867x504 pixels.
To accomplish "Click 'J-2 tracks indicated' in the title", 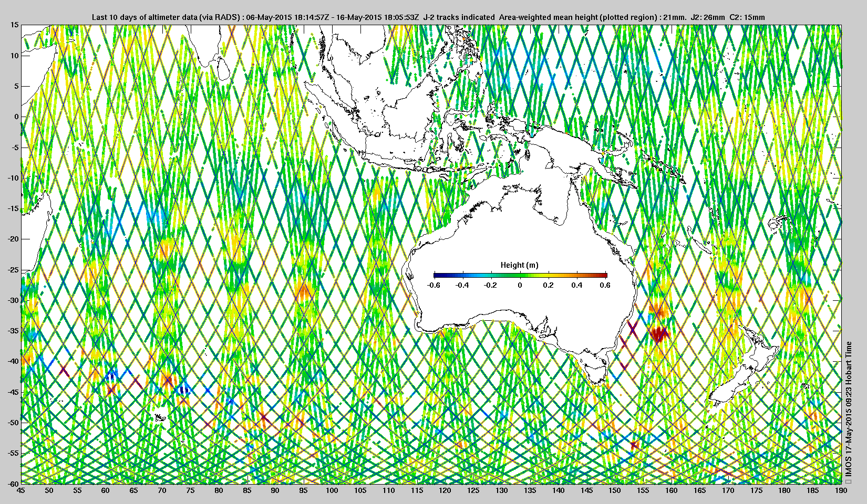I will [459, 17].
